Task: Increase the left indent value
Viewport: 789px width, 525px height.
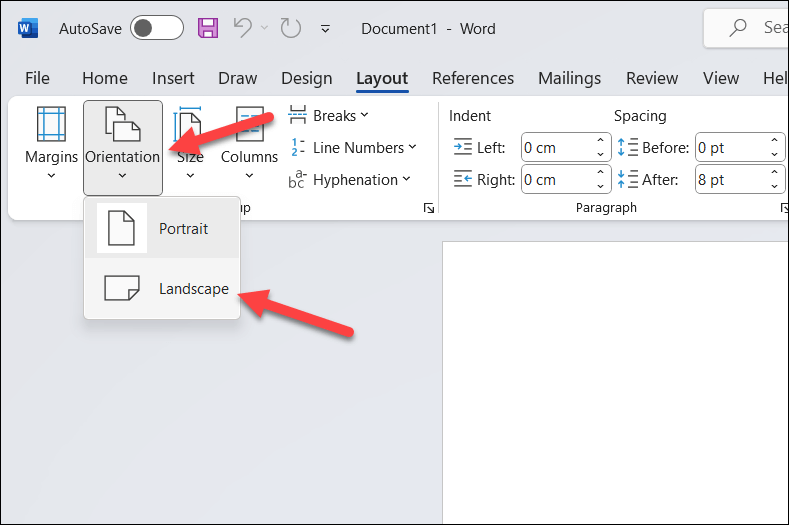Action: click(600, 140)
